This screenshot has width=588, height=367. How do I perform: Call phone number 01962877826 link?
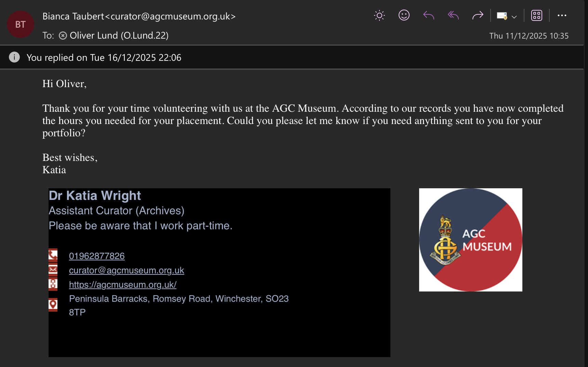pos(97,256)
